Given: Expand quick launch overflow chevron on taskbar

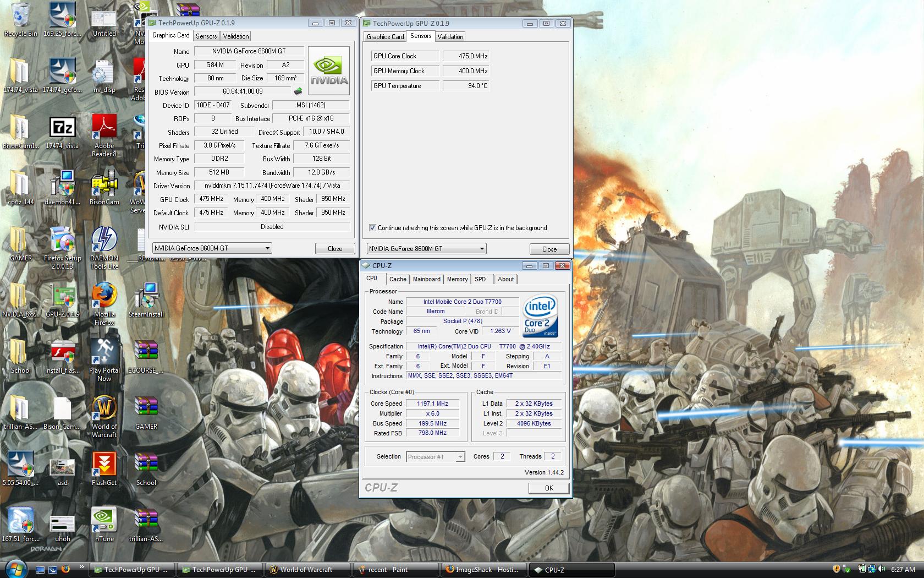Looking at the screenshot, I should pyautogui.click(x=82, y=566).
